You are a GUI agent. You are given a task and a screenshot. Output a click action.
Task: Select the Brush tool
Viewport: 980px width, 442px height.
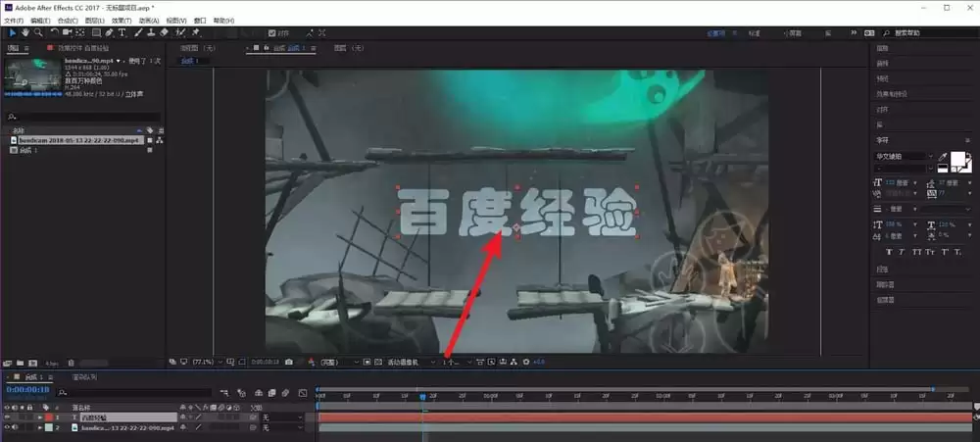pos(139,32)
